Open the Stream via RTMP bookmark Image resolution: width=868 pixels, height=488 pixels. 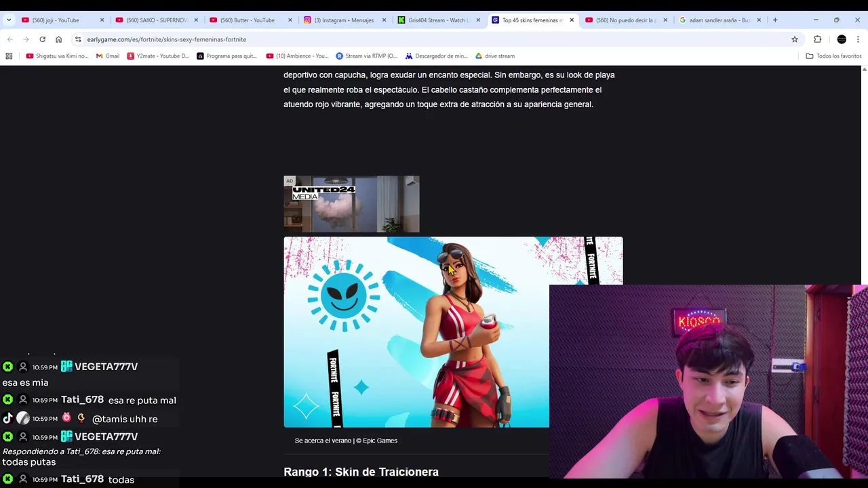(367, 56)
